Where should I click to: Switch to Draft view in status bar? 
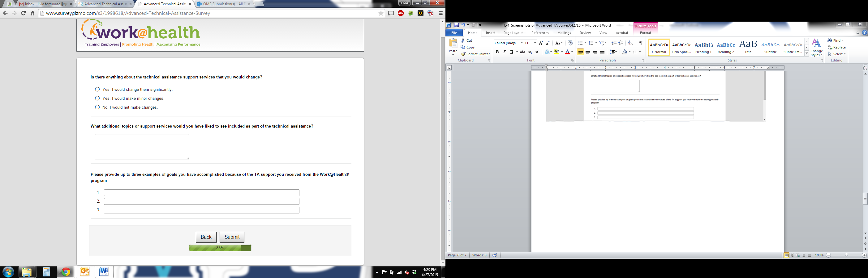click(x=809, y=255)
